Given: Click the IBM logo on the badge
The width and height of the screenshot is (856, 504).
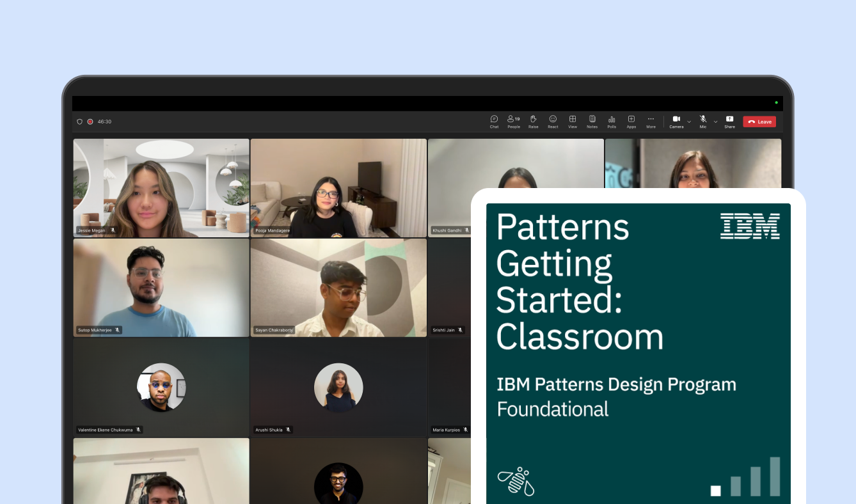Looking at the screenshot, I should pos(750,226).
